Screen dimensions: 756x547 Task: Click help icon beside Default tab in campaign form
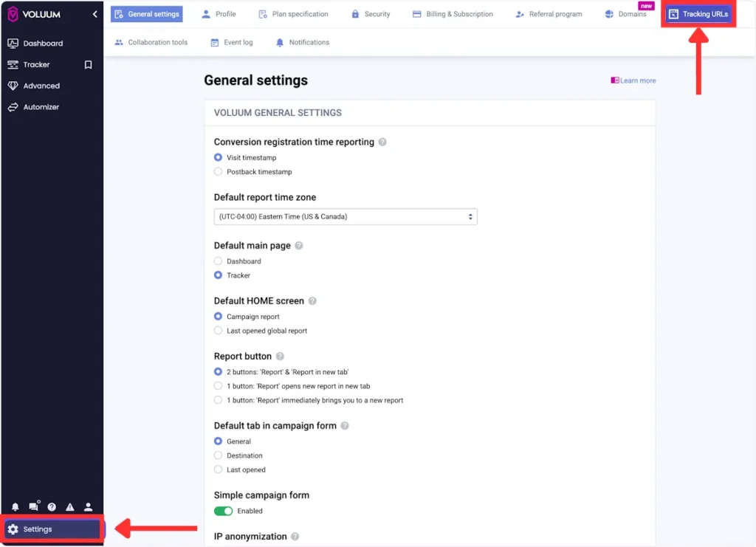click(x=345, y=425)
